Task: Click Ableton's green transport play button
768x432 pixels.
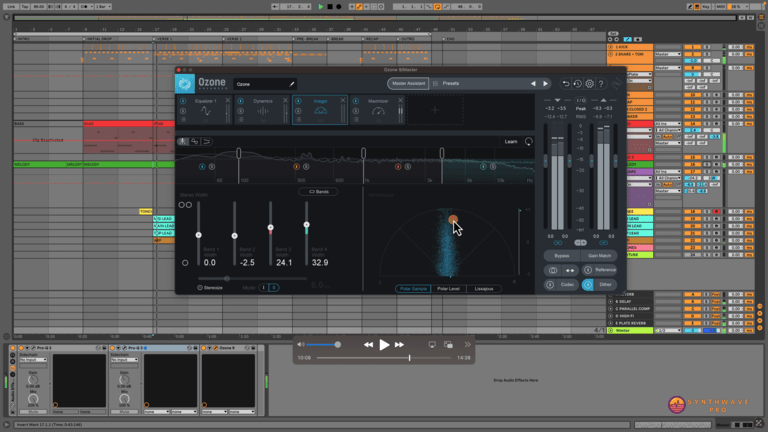Action: 321,7
